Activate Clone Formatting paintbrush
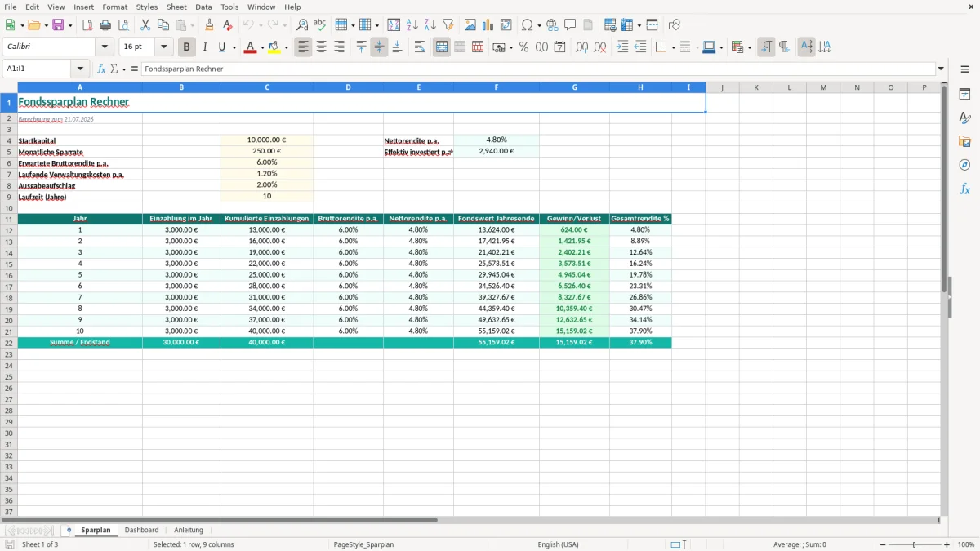 pyautogui.click(x=210, y=25)
